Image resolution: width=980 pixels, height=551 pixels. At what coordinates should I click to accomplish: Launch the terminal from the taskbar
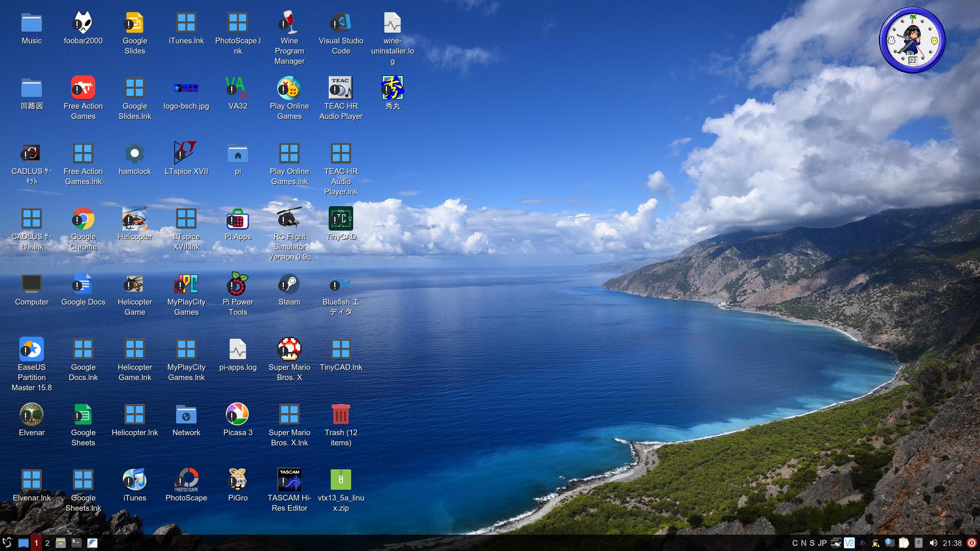coord(77,543)
